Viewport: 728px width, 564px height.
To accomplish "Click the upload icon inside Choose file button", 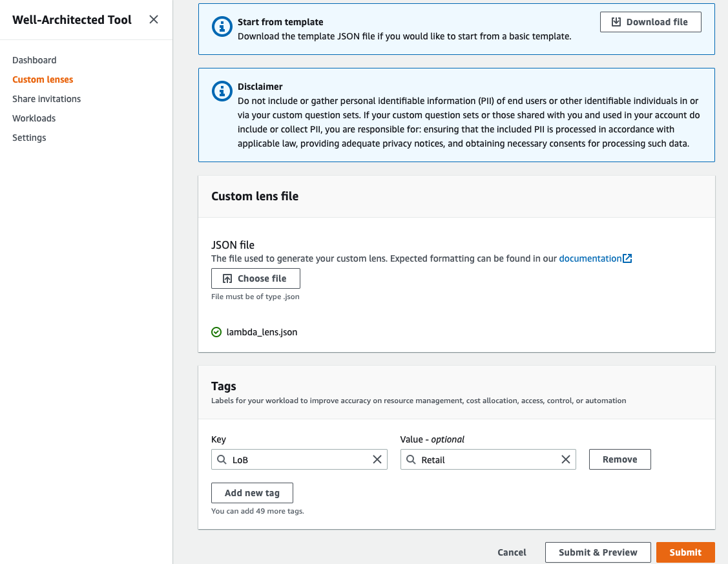I will click(x=227, y=278).
